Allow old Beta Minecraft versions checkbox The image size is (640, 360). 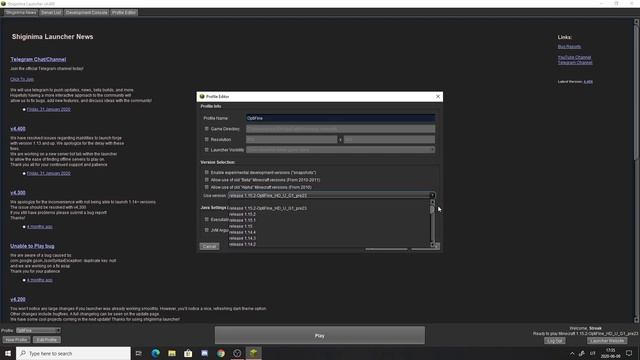[207, 180]
